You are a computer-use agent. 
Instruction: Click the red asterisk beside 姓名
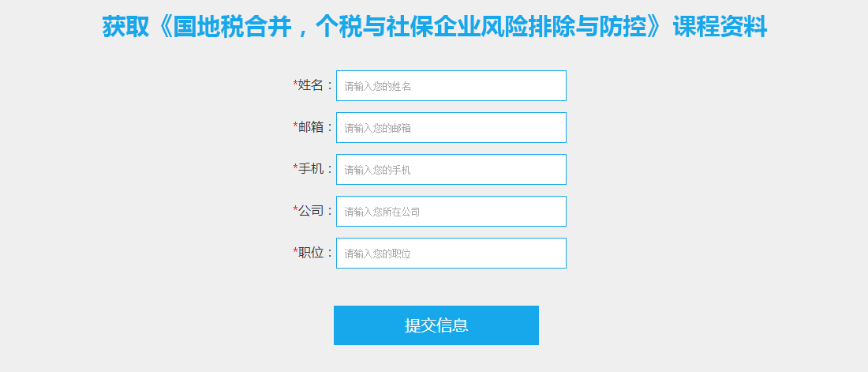click(296, 84)
